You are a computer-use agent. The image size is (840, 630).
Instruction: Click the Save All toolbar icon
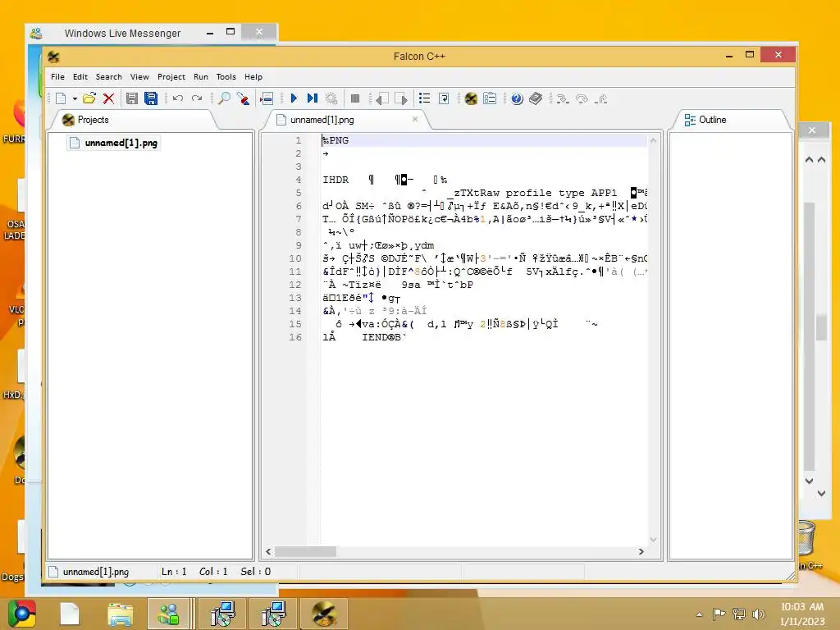point(151,98)
